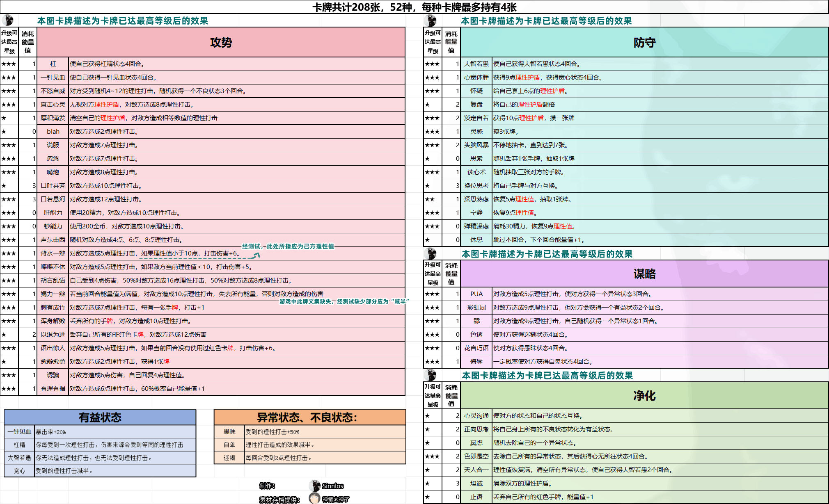Click the 以退为进 card name

[x=53, y=335]
